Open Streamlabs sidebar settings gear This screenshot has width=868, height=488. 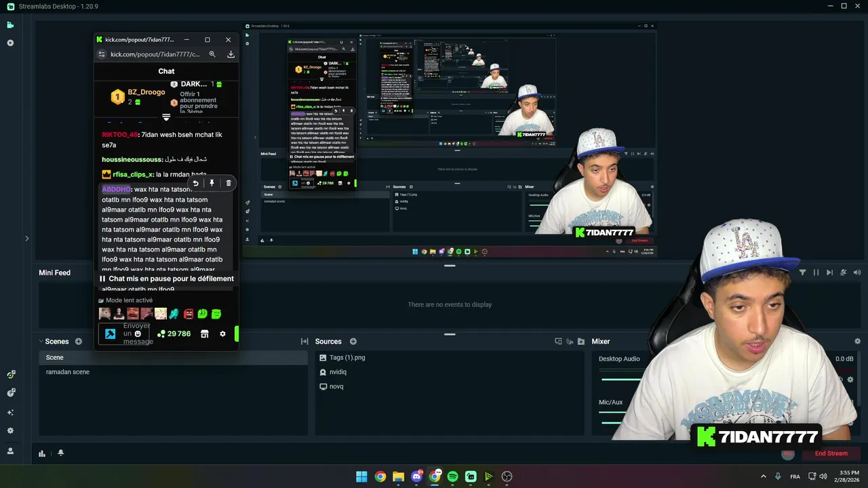click(10, 430)
